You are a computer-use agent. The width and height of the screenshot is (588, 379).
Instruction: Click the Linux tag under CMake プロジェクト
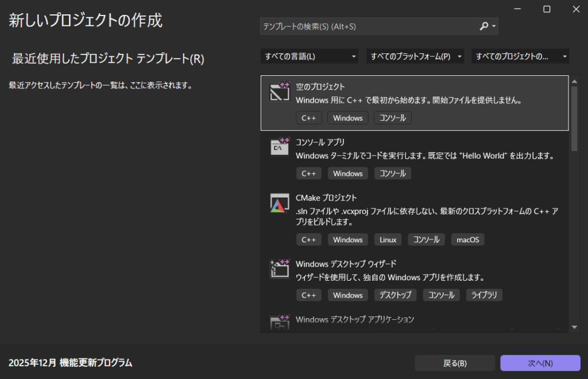[x=388, y=239]
